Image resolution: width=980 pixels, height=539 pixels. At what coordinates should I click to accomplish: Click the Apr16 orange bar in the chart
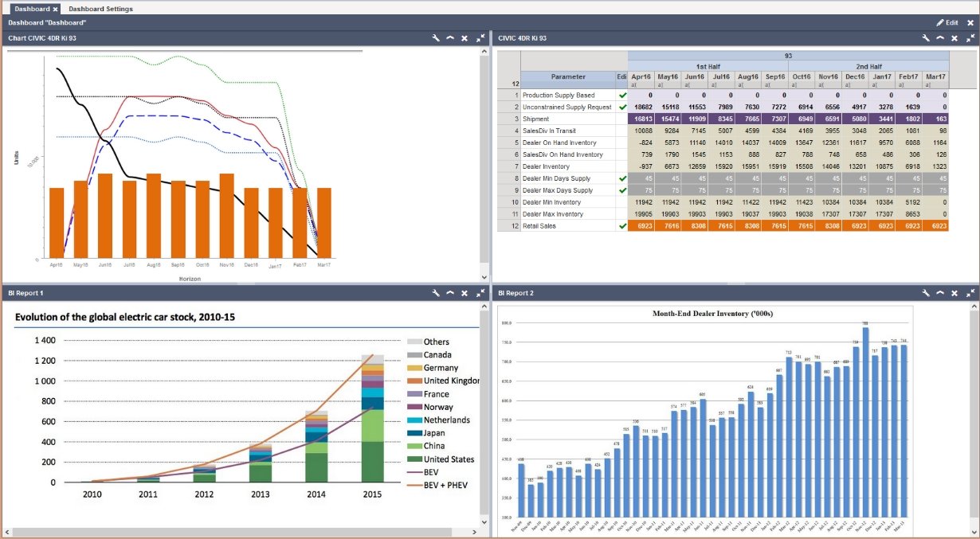tap(57, 224)
